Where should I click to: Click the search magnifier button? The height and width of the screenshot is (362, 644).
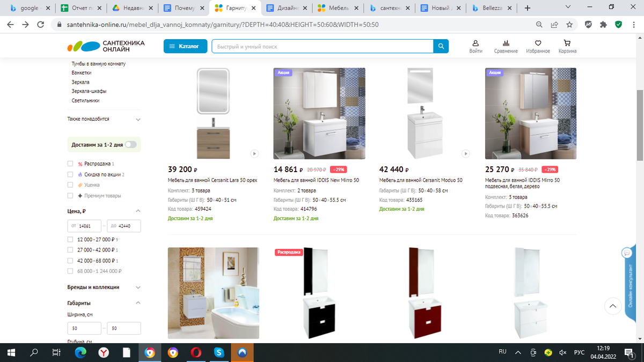(441, 47)
